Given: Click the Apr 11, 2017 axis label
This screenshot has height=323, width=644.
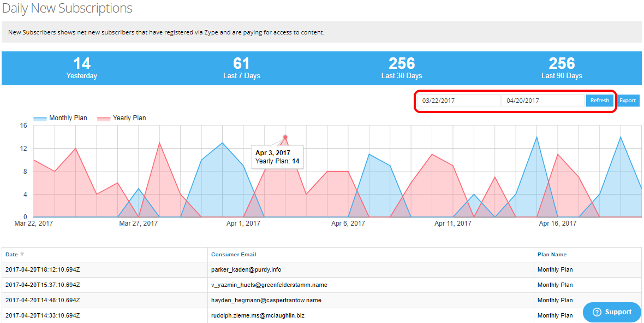Looking at the screenshot, I should (453, 224).
